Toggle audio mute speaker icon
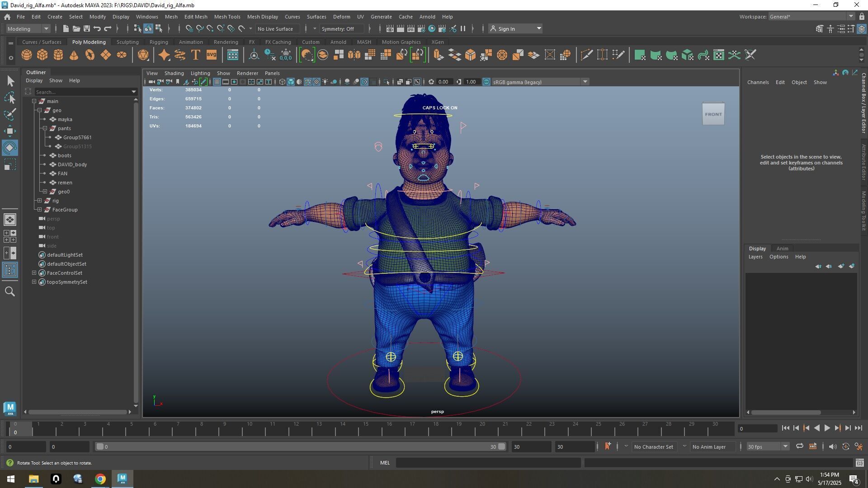868x488 pixels. point(832,446)
